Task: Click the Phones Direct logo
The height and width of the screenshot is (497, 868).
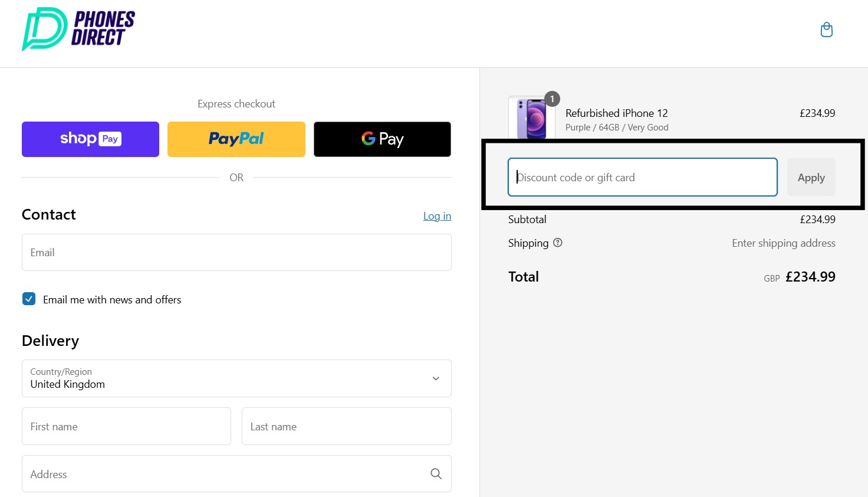Action: coord(78,30)
